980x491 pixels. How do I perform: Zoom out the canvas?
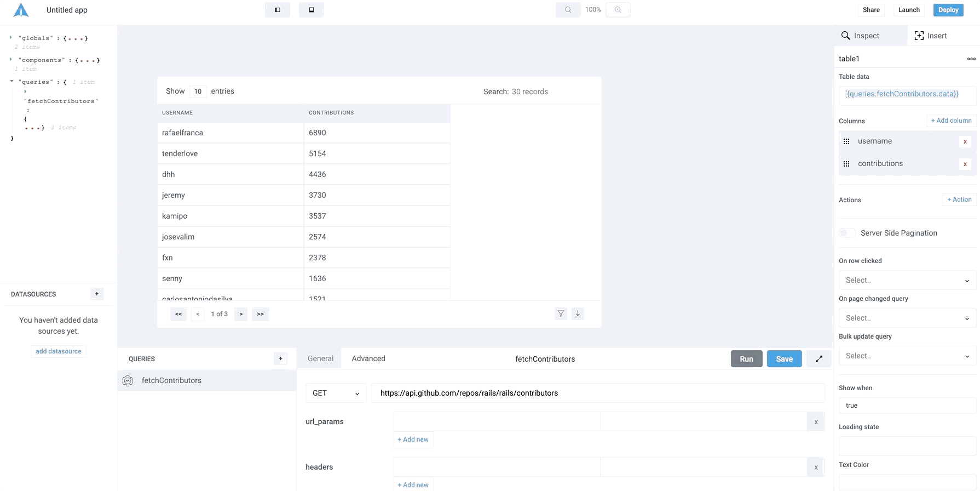point(568,10)
